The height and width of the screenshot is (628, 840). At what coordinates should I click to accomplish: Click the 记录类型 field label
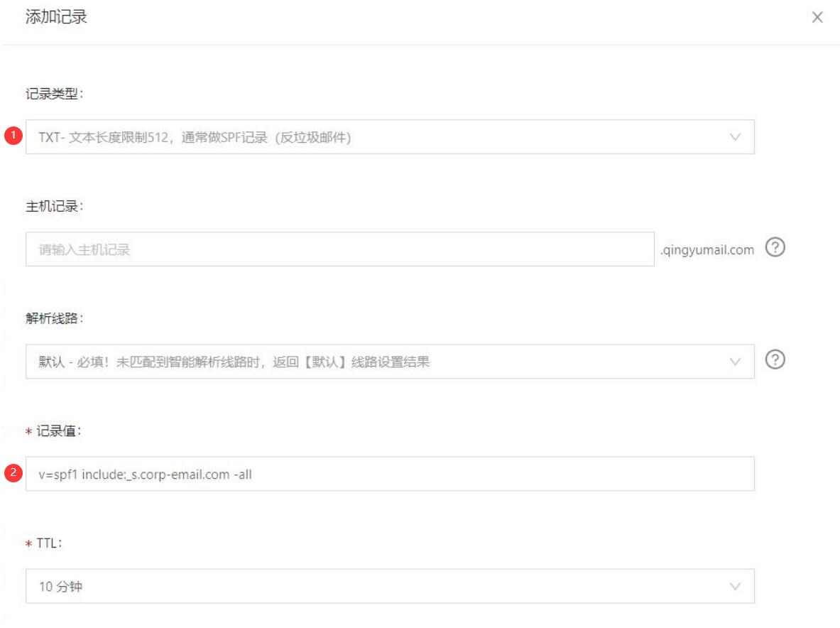point(51,94)
